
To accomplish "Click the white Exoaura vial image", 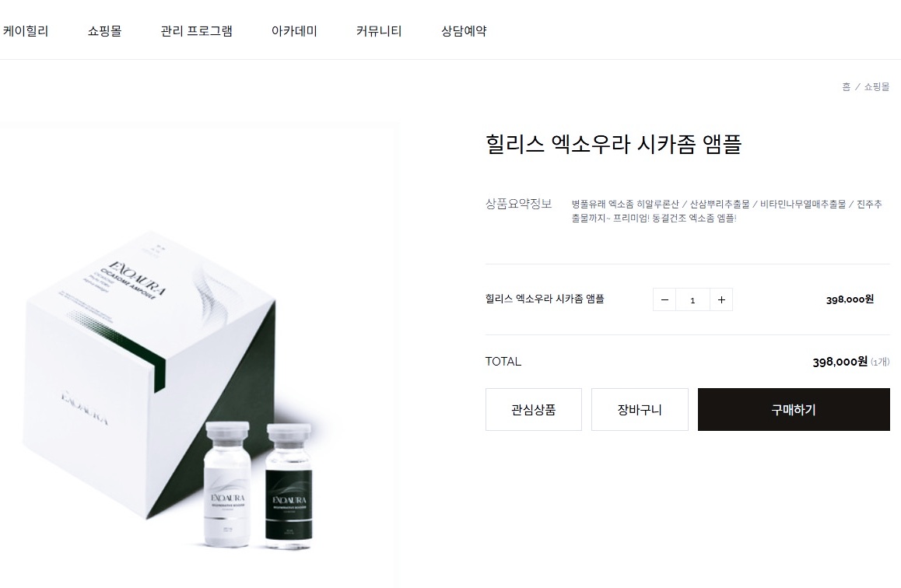I will click(x=227, y=484).
